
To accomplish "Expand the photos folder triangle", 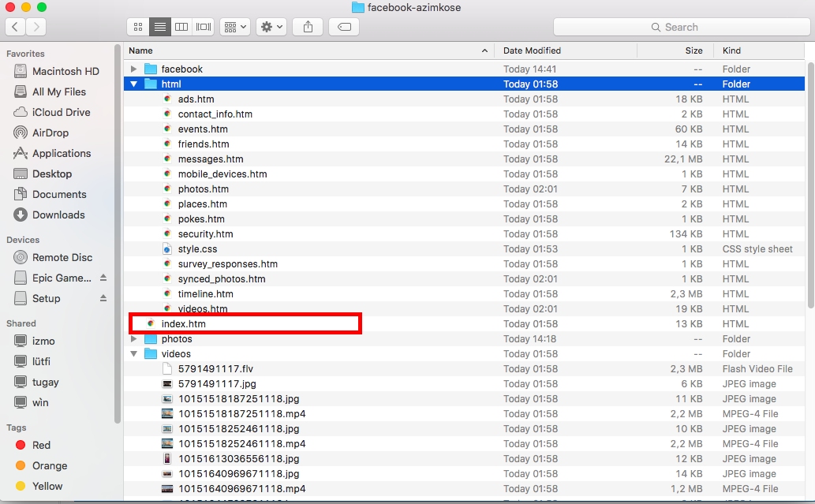I will pos(133,339).
